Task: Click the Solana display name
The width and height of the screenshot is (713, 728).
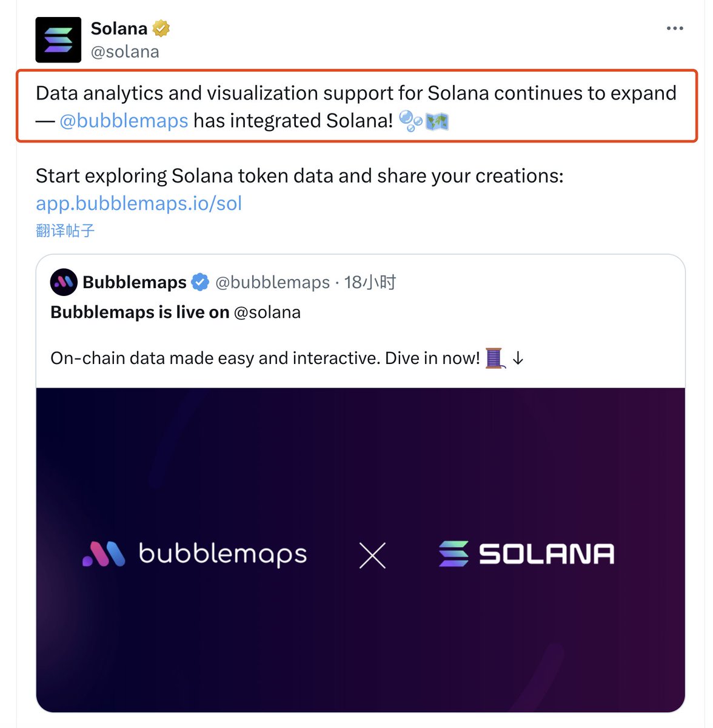Action: [119, 29]
